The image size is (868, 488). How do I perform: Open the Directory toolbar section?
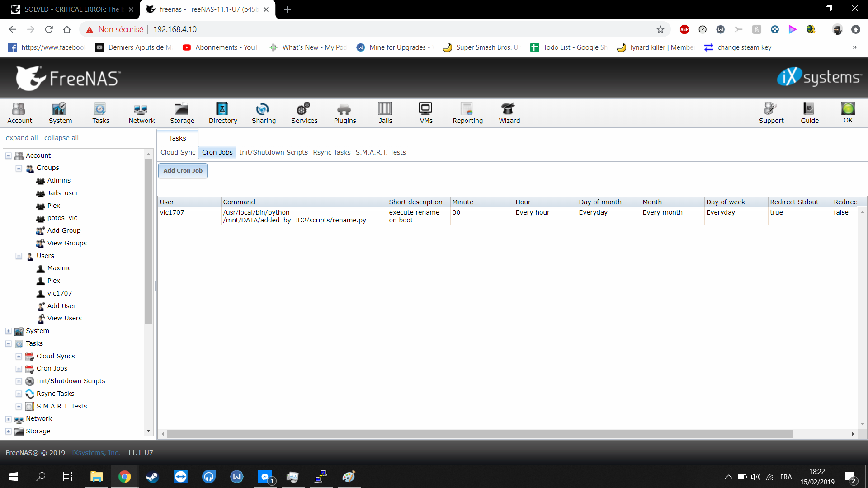(223, 113)
